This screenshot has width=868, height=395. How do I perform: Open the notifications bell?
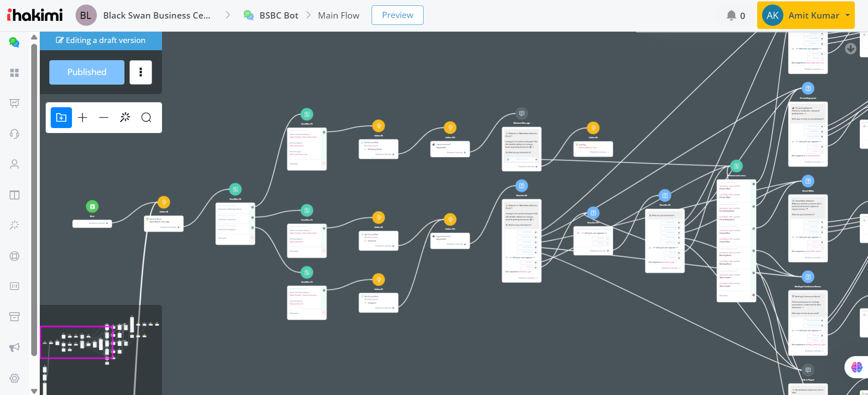(731, 15)
